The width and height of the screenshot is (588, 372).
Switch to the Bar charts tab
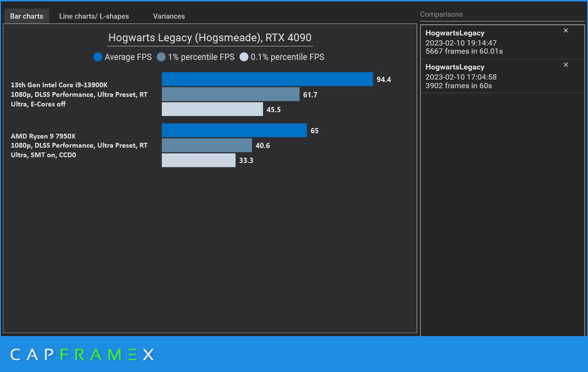(26, 16)
